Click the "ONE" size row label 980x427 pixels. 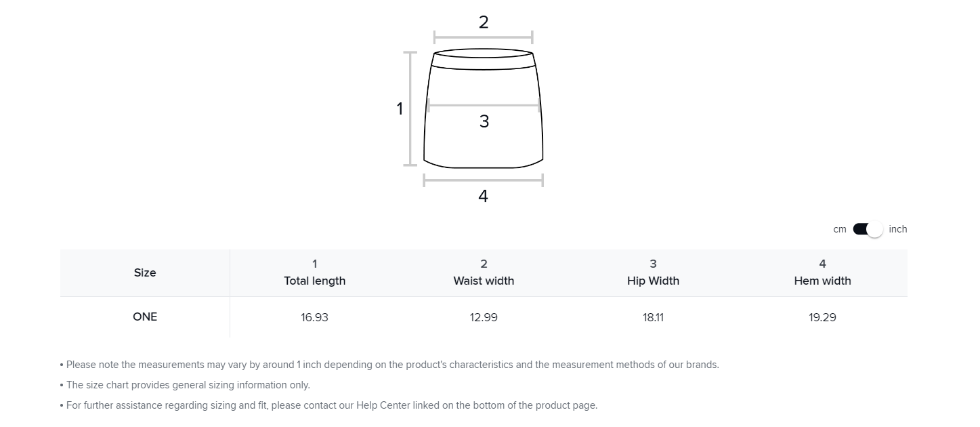pyautogui.click(x=145, y=317)
